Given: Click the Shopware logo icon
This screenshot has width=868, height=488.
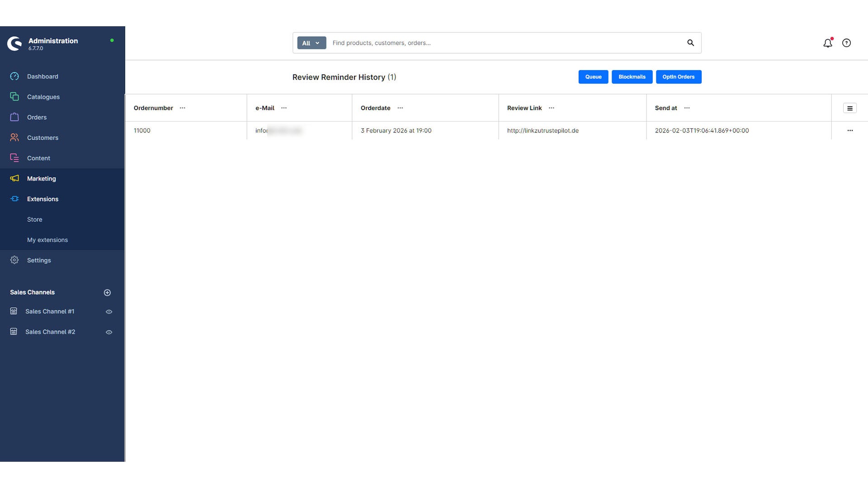Looking at the screenshot, I should (14, 43).
